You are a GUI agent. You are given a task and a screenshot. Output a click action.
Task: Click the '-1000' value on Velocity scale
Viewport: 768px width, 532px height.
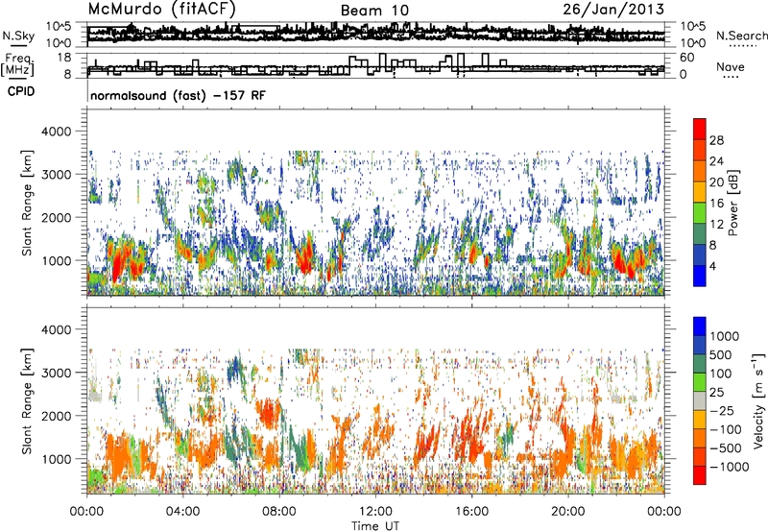pyautogui.click(x=730, y=467)
